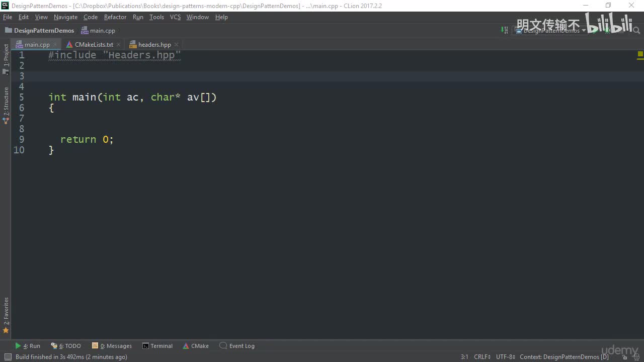The image size is (644, 362).
Task: Close the main.cpp tab
Action: click(55, 45)
